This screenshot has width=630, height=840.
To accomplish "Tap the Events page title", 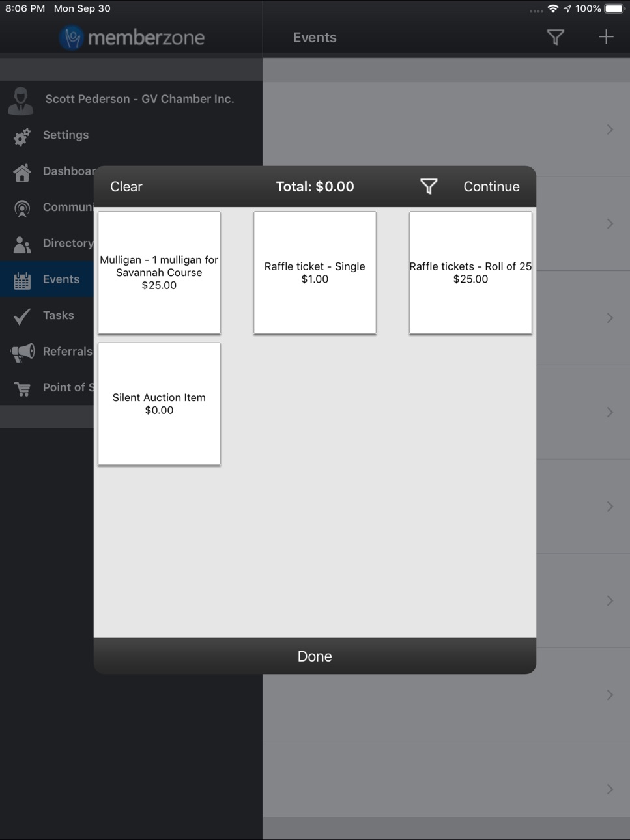I will coord(315,37).
